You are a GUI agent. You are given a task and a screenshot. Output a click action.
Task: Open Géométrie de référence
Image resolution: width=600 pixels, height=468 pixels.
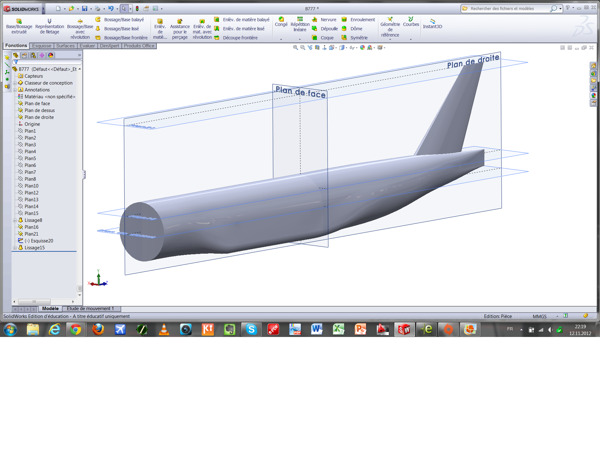pyautogui.click(x=390, y=27)
